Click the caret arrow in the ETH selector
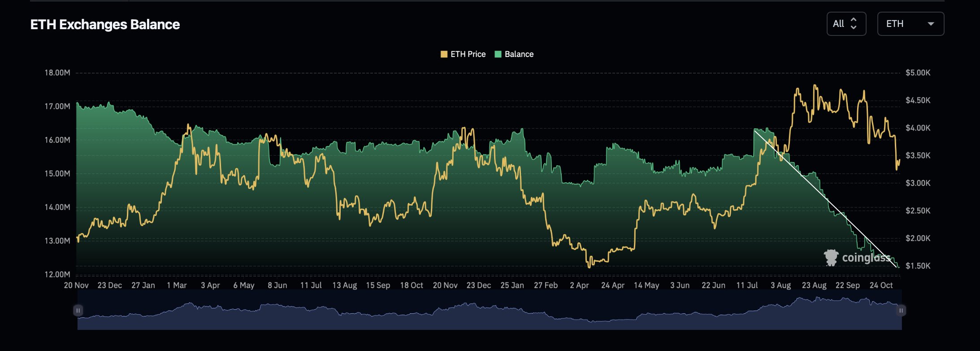This screenshot has height=351, width=980. [x=931, y=24]
